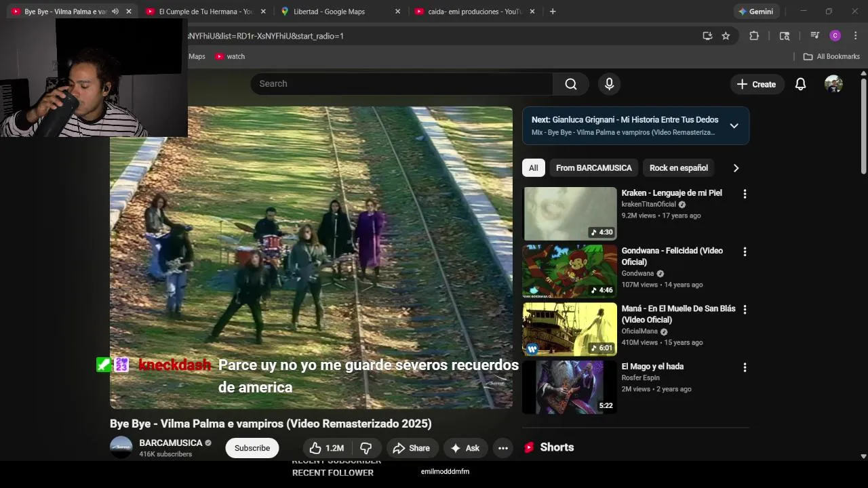Viewport: 868px width, 488px height.
Task: Open Gondwana Felicidad thumbnail 4:46
Action: [570, 271]
